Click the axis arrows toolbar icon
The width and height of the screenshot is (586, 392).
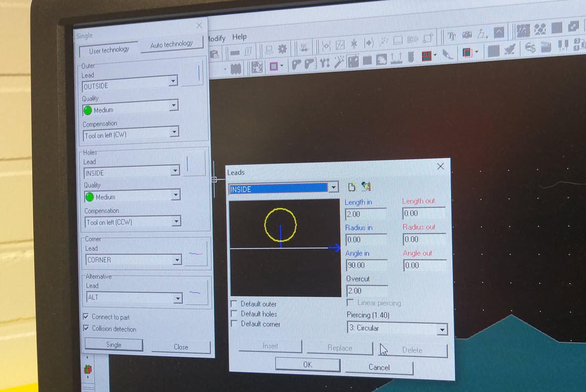coord(483,34)
